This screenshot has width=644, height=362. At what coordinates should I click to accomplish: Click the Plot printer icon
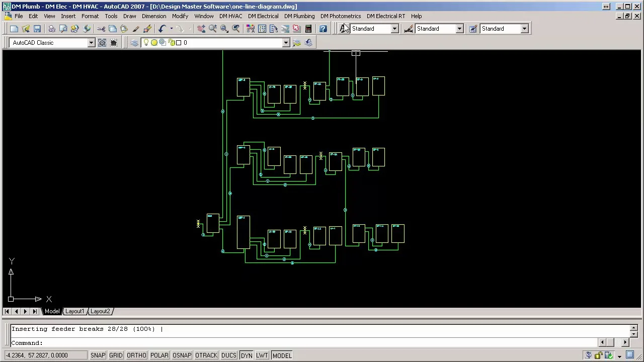(x=52, y=29)
